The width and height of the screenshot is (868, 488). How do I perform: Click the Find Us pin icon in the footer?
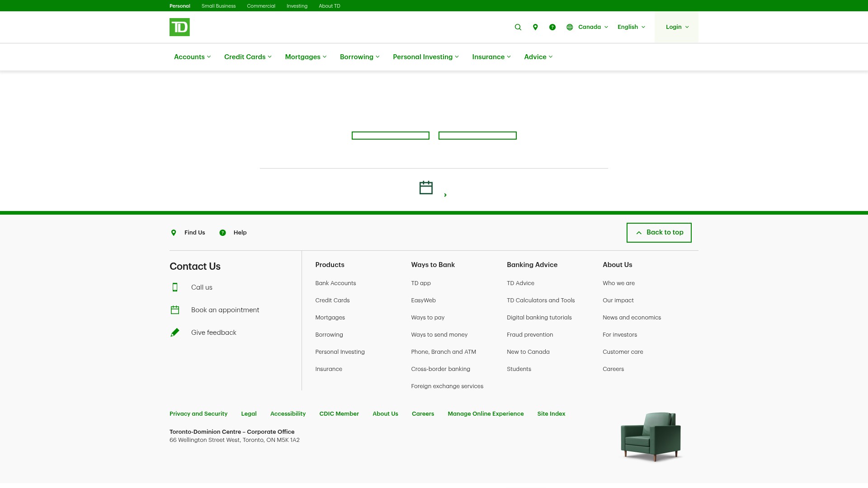[174, 233]
